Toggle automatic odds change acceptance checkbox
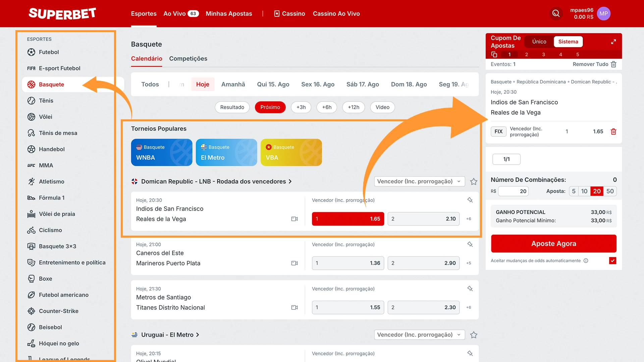Screen dimensions: 644x362 pyautogui.click(x=612, y=260)
